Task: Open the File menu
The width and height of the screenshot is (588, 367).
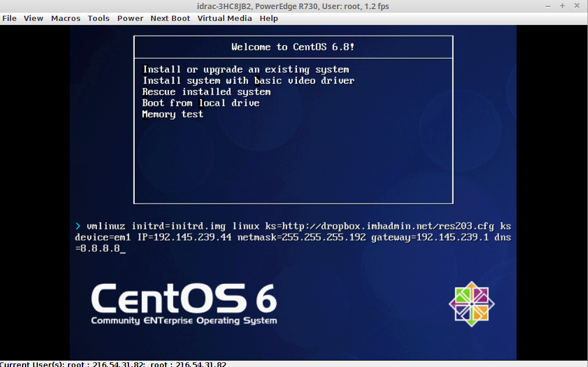Action: pos(9,18)
